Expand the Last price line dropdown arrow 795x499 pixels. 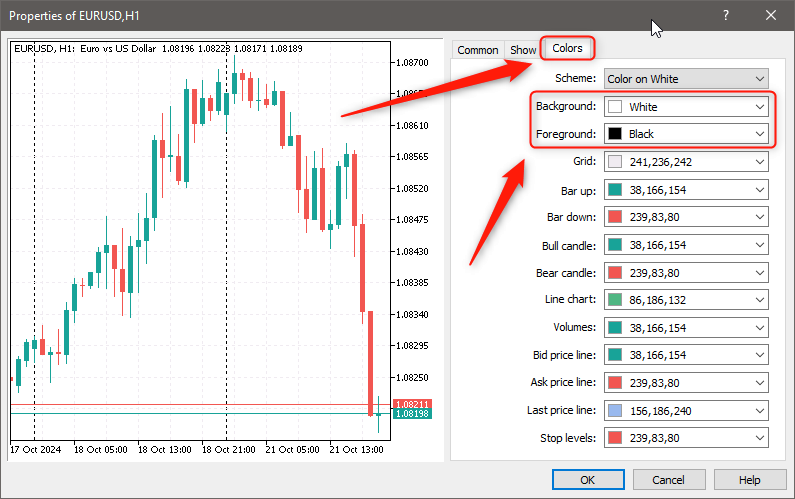tap(760, 411)
